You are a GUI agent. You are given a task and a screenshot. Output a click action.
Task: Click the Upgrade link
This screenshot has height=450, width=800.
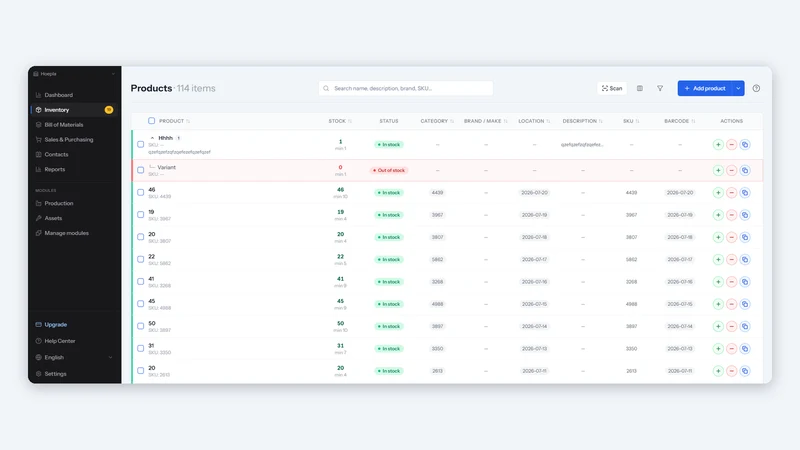[55, 324]
